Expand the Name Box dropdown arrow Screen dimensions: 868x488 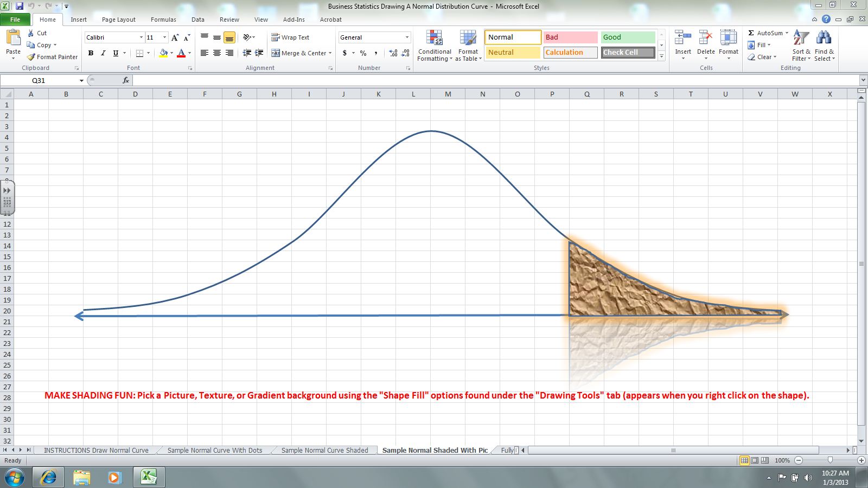tap(81, 80)
